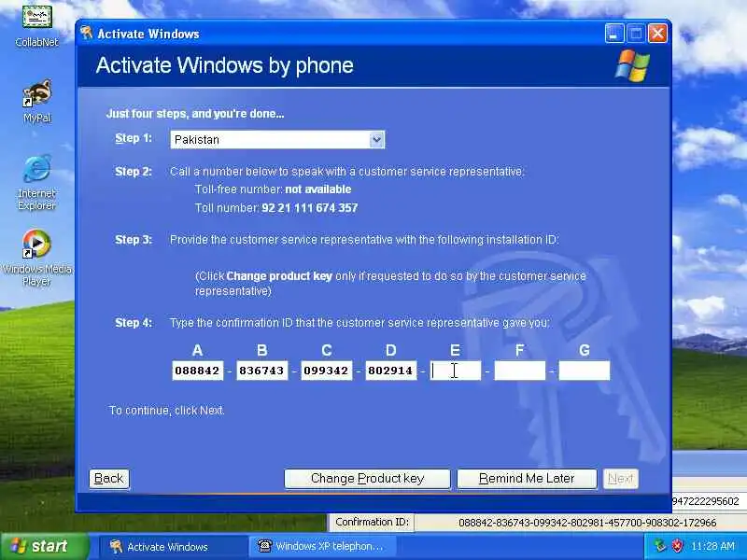This screenshot has height=560, width=747.
Task: Click confirmation field D containing 802914
Action: (x=390, y=371)
